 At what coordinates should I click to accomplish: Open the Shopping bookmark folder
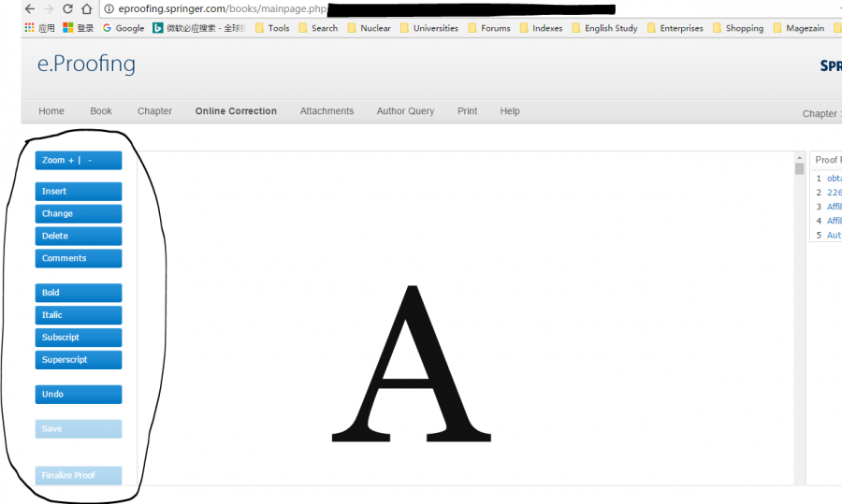(x=738, y=28)
